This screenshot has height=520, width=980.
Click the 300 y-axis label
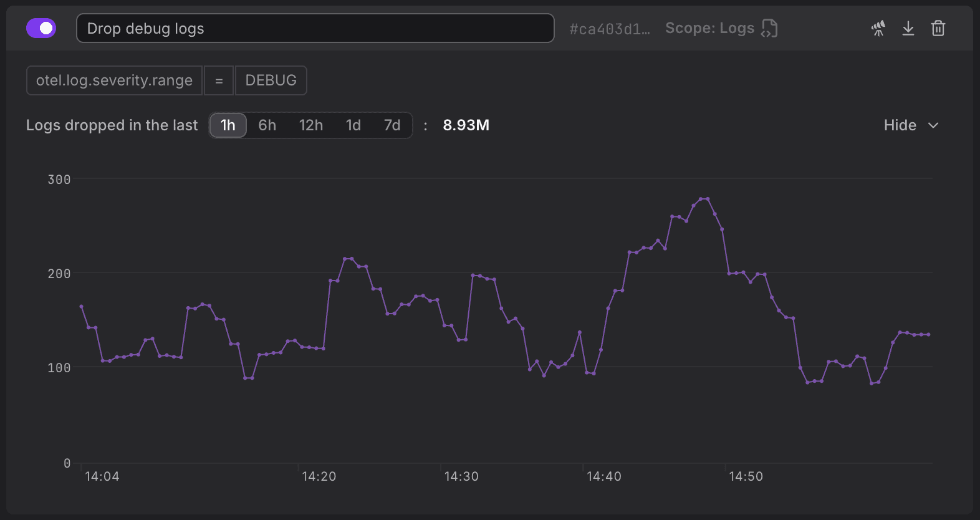coord(59,180)
